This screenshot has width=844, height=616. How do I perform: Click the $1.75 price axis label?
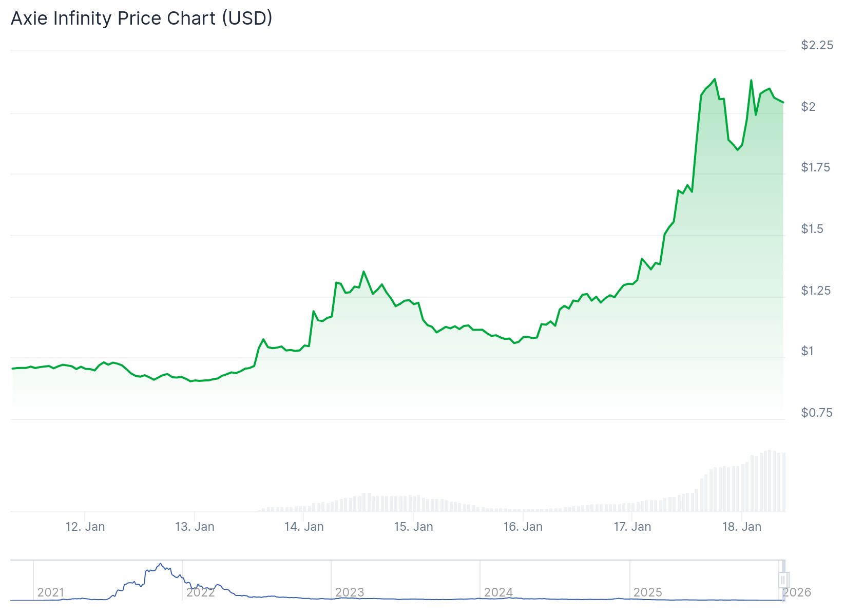click(x=815, y=167)
